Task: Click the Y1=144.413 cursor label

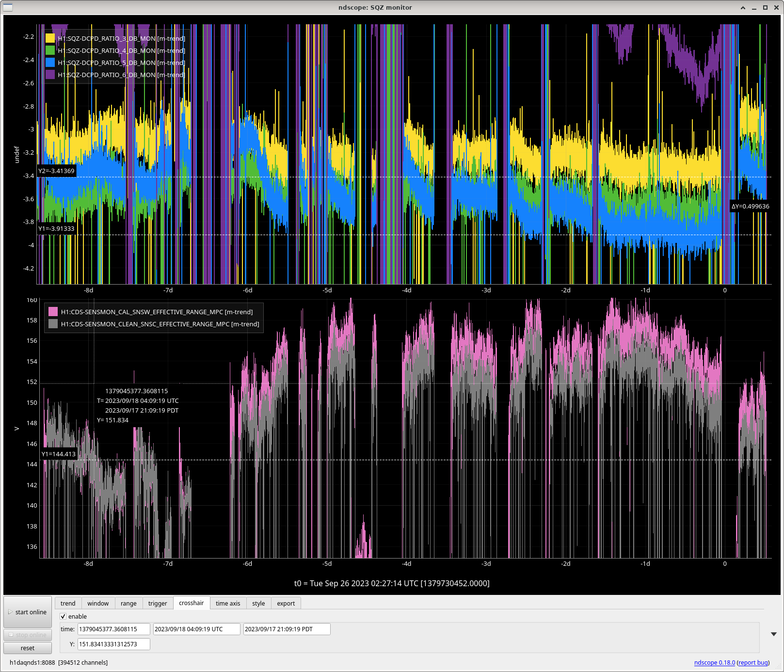Action: 58,454
